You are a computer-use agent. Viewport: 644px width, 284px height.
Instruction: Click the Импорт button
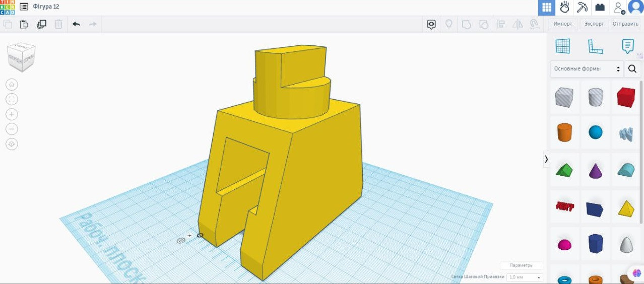[x=563, y=24]
